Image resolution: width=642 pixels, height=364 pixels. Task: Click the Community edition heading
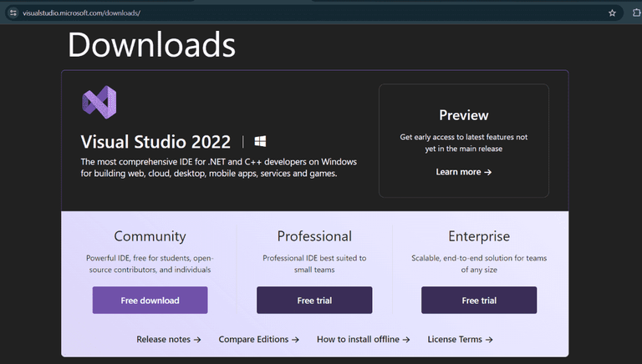click(x=150, y=236)
